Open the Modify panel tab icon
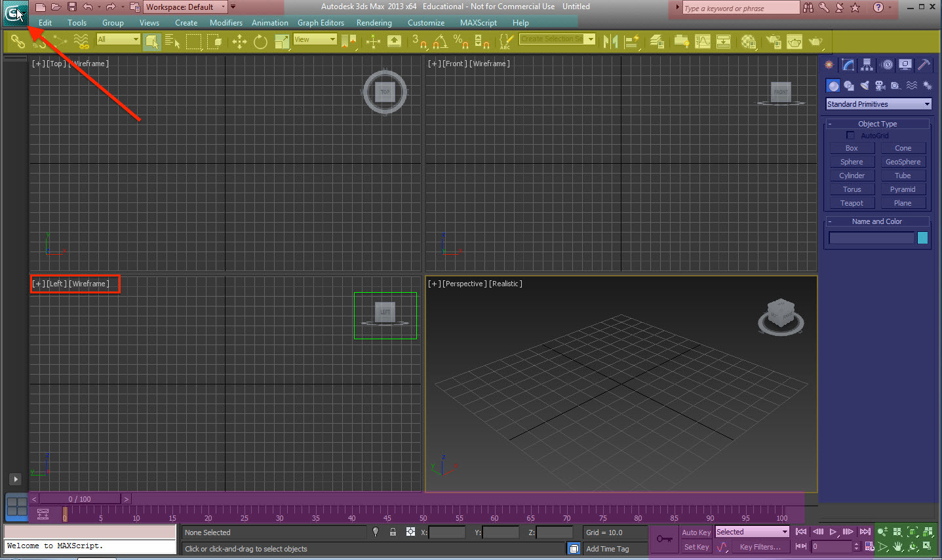Viewport: 942px width, 560px height. (x=848, y=65)
